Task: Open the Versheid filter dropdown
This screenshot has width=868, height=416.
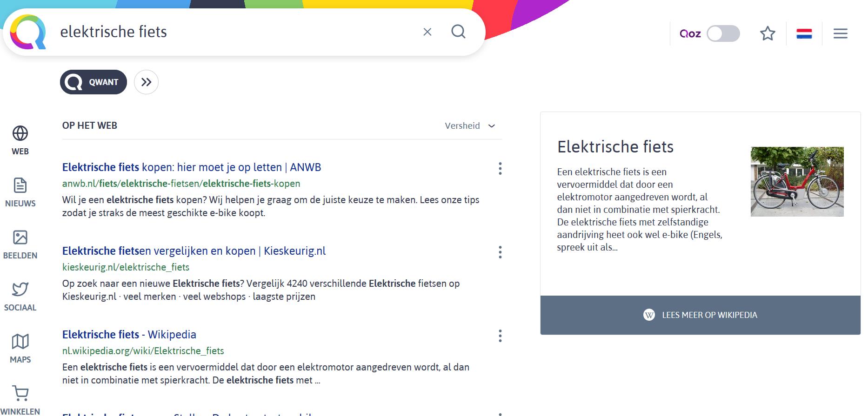Action: 470,125
